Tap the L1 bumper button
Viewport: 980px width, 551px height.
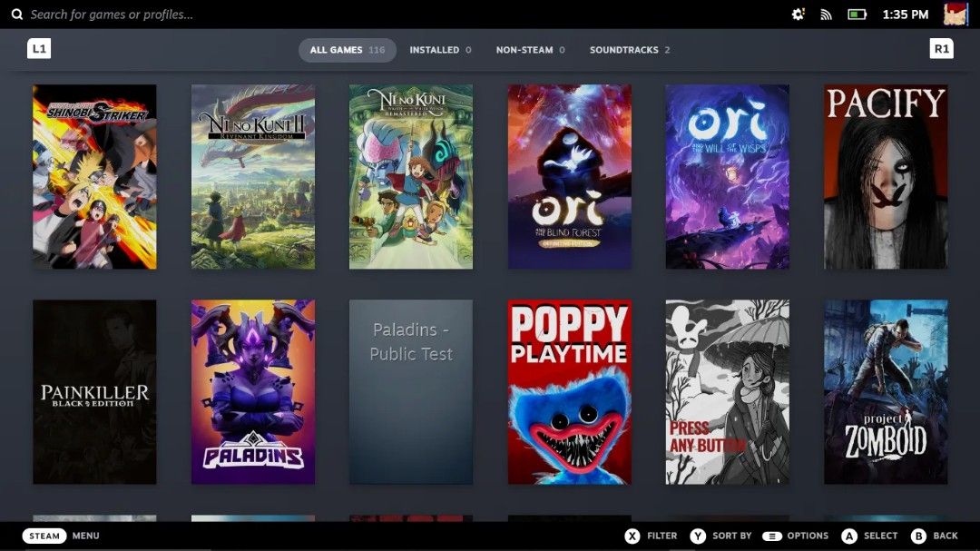[x=39, y=49]
